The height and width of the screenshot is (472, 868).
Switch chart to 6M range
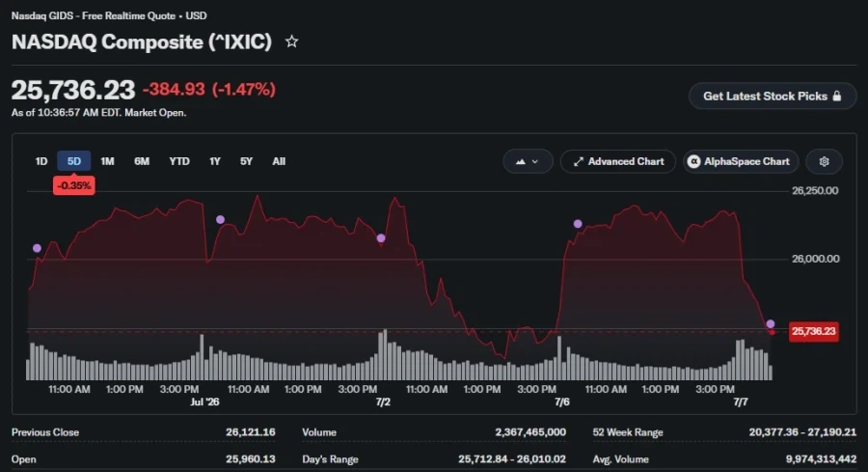pos(142,161)
